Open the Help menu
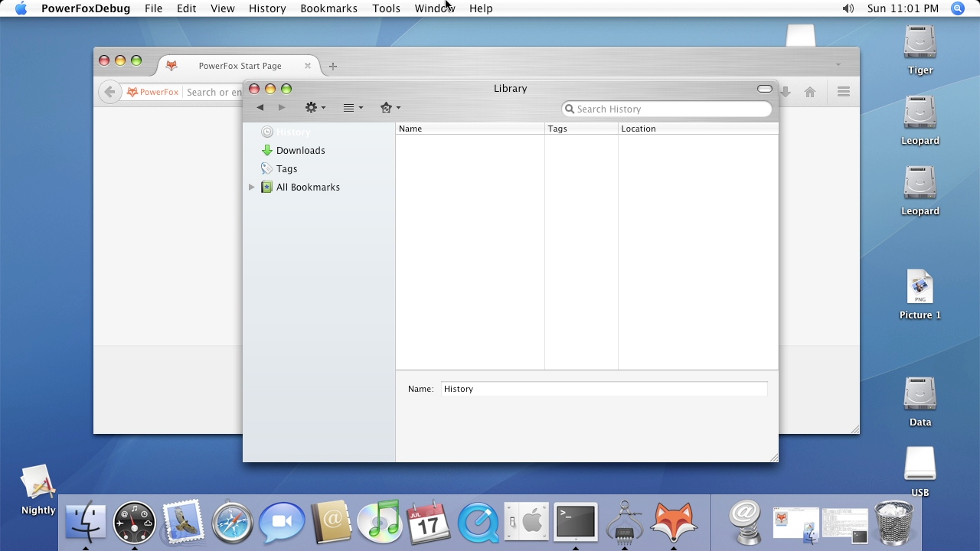This screenshot has width=980, height=551. [481, 8]
